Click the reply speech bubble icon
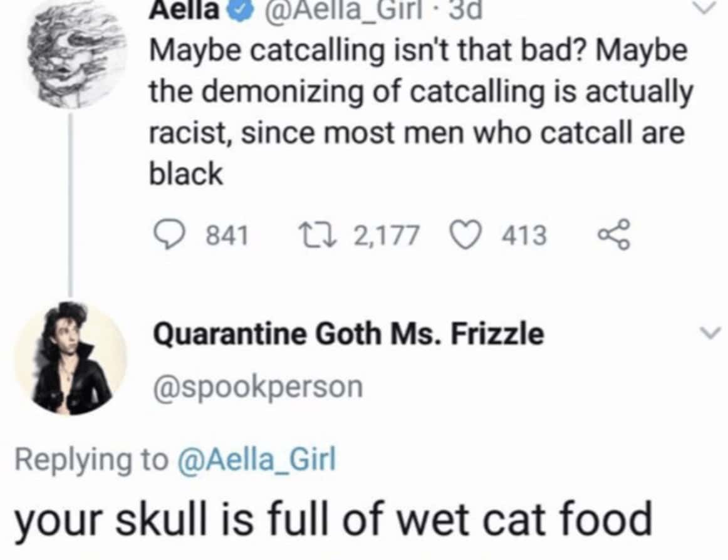The width and height of the screenshot is (728, 560). 168,236
